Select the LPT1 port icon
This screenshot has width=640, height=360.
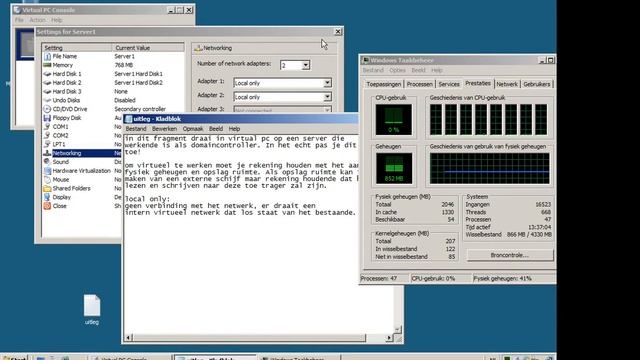tap(47, 144)
